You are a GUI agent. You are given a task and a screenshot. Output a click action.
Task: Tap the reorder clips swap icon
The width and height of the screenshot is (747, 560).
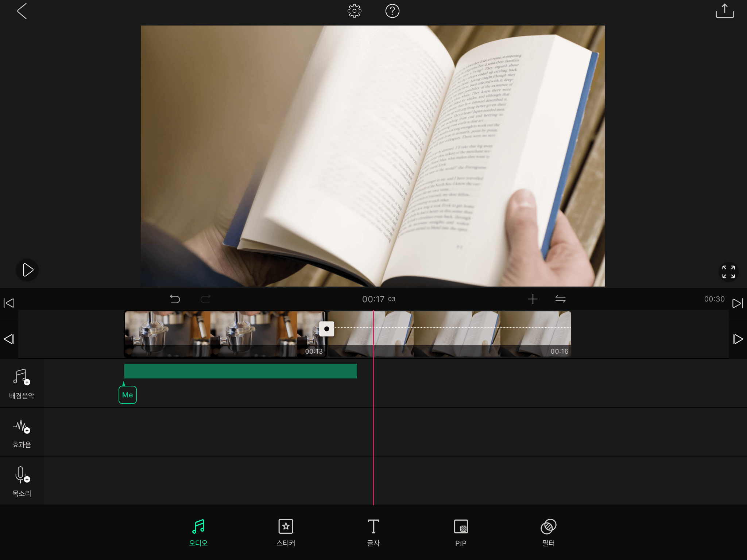tap(560, 299)
